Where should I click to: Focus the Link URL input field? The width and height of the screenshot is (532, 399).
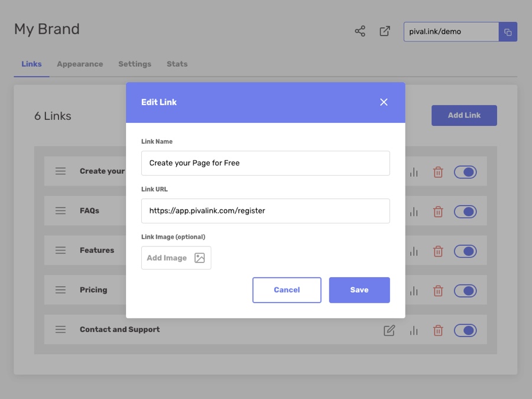pos(265,211)
